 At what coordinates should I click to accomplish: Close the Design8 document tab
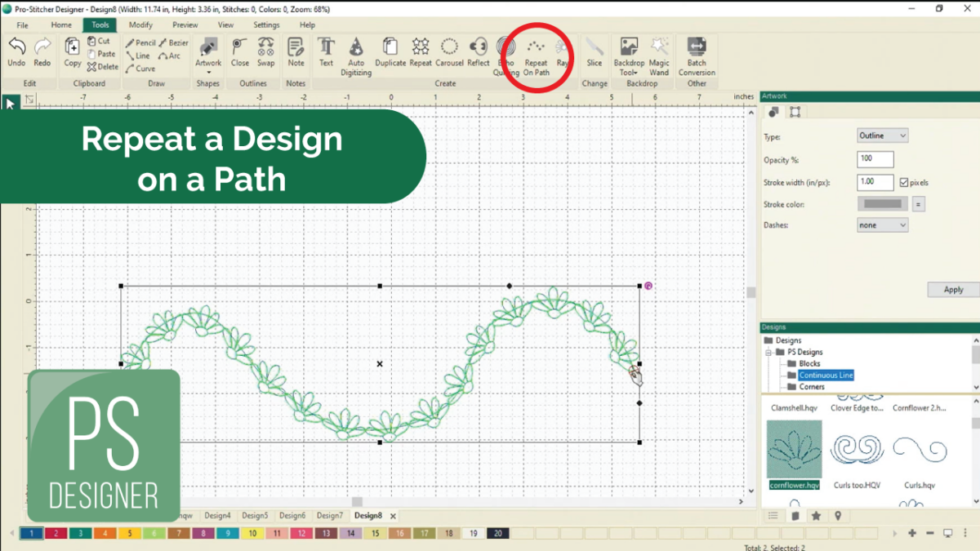point(393,516)
